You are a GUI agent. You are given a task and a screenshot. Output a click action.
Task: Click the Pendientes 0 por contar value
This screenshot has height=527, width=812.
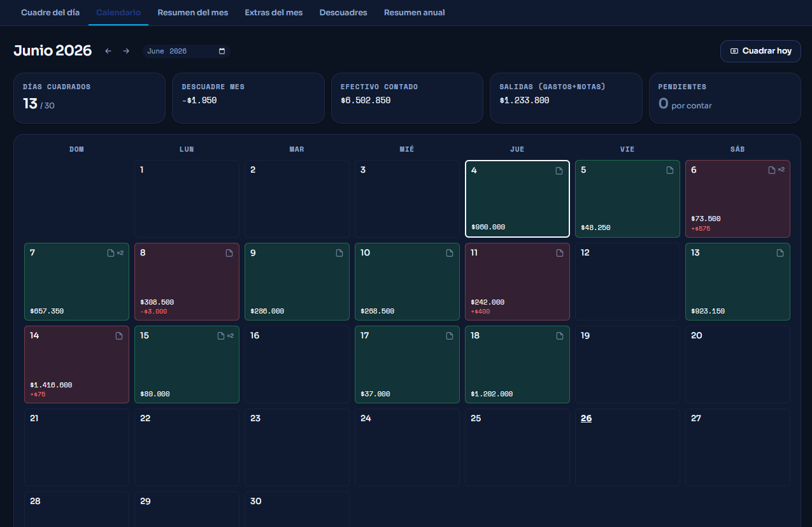click(x=685, y=104)
